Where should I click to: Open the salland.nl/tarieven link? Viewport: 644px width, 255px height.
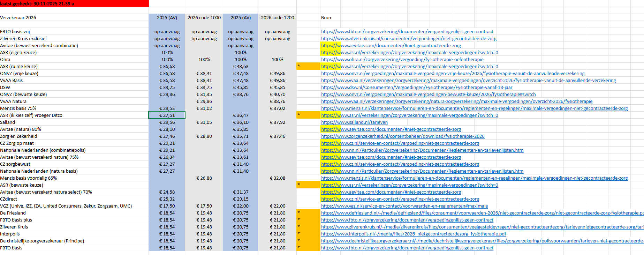pos(354,122)
